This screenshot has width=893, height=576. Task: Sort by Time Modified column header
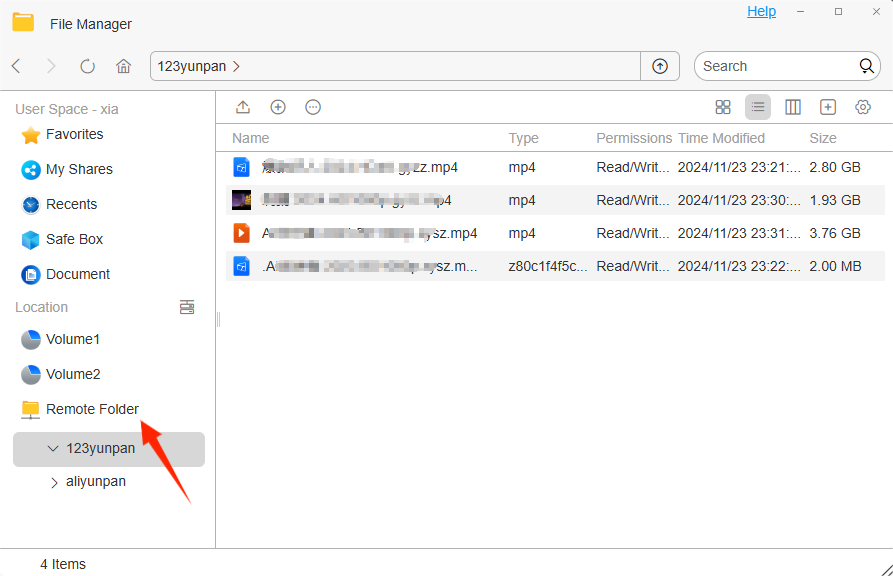[721, 138]
